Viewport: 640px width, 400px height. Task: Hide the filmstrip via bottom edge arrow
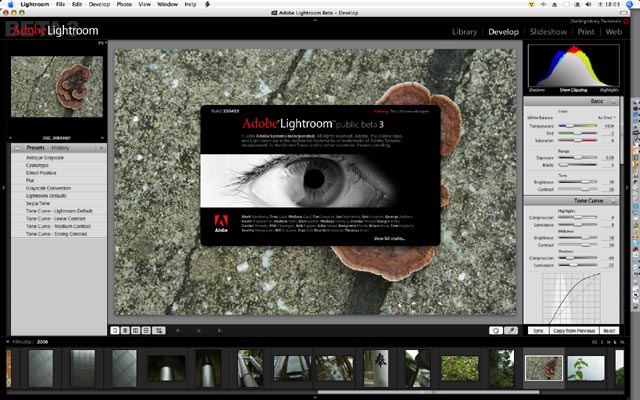click(315, 397)
